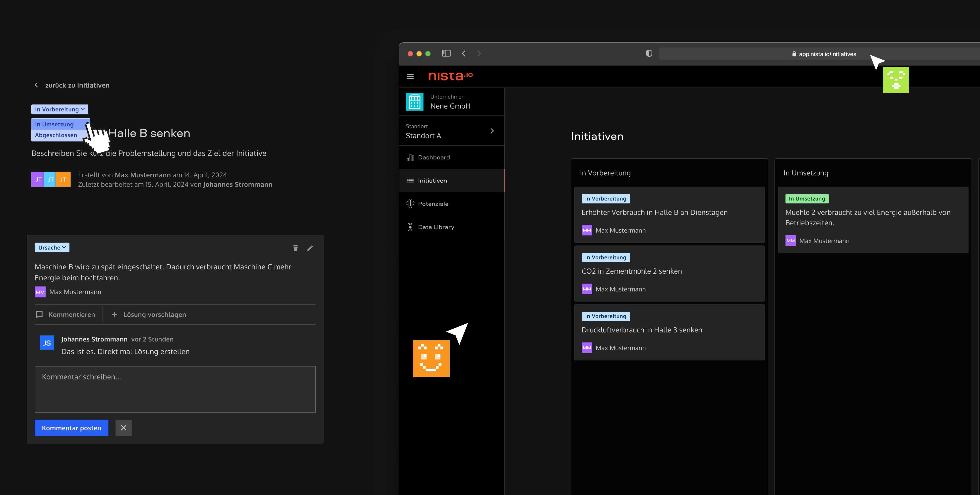Viewport: 980px width, 495px height.
Task: Toggle the browser sidebar panel icon
Action: point(446,54)
